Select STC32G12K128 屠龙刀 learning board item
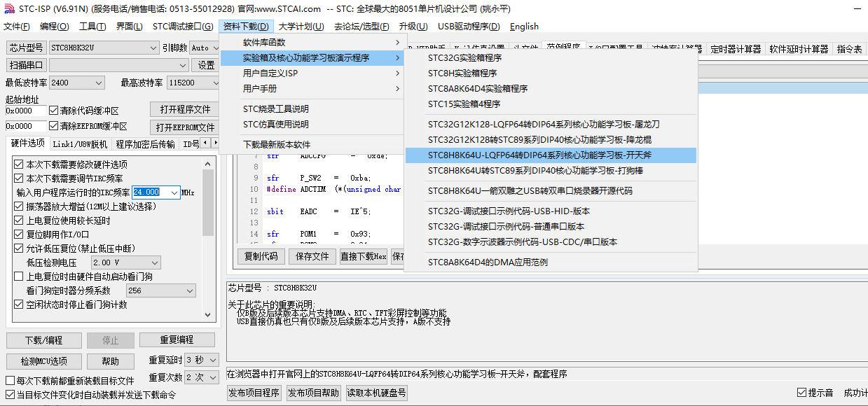This screenshot has height=406, width=868. (x=551, y=124)
